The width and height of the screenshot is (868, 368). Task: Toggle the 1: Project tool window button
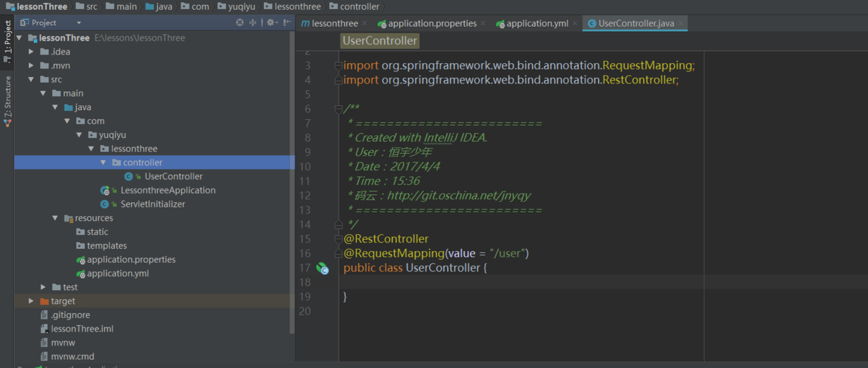coord(7,41)
